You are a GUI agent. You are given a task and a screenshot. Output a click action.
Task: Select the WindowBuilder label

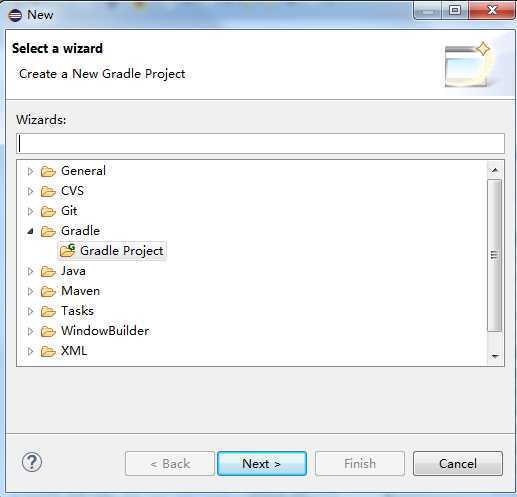pyautogui.click(x=105, y=331)
